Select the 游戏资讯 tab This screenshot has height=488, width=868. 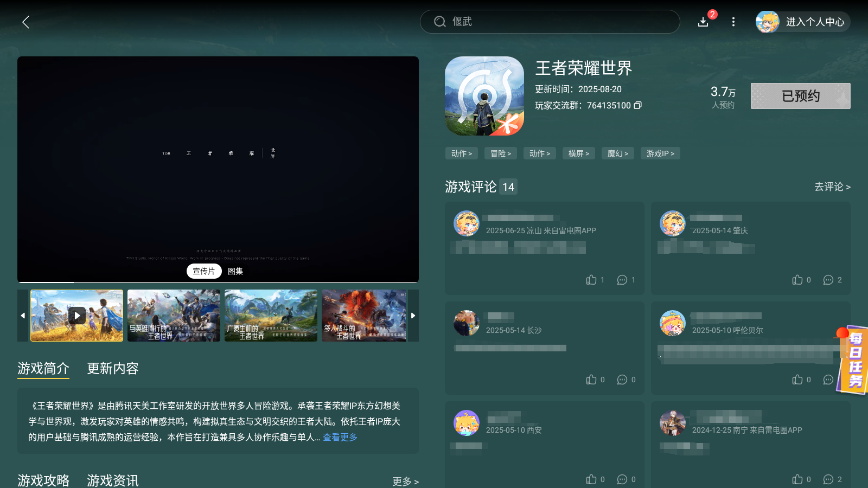pos(113,480)
